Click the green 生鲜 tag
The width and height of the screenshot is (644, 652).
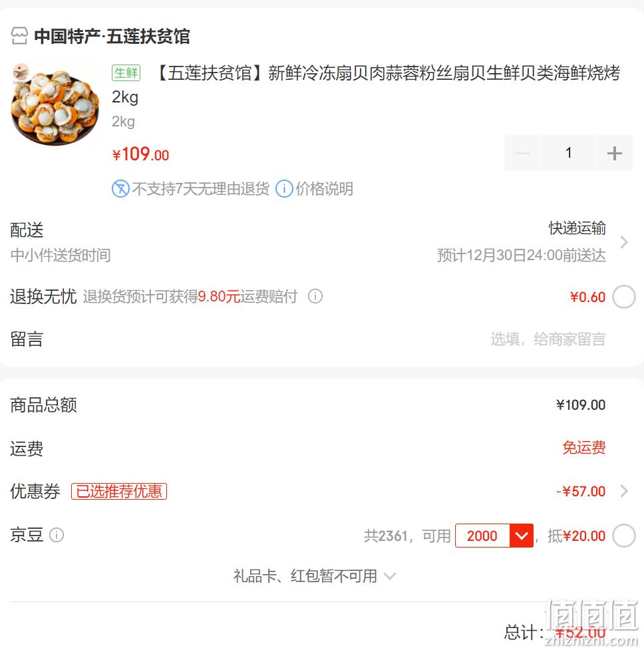tap(126, 73)
